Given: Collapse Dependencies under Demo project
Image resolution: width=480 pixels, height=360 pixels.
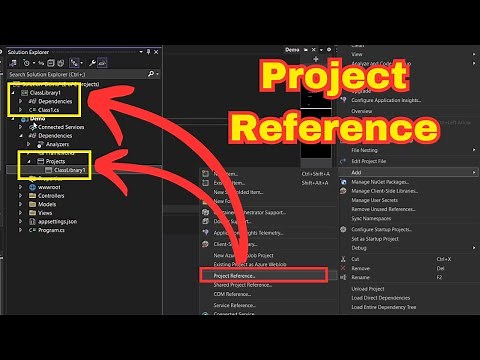Looking at the screenshot, I should pos(21,136).
